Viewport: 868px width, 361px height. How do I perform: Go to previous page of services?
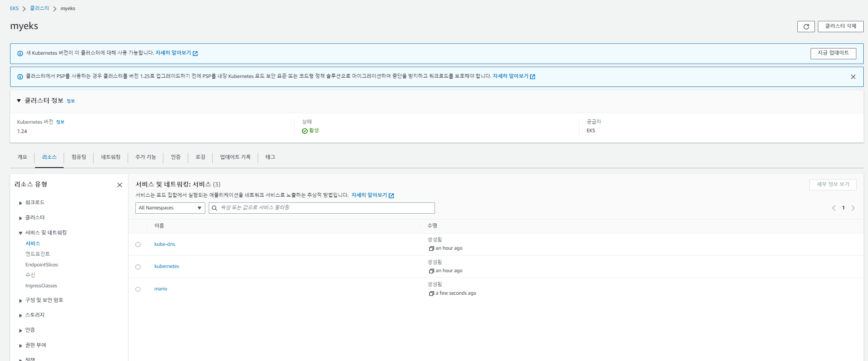(x=833, y=208)
